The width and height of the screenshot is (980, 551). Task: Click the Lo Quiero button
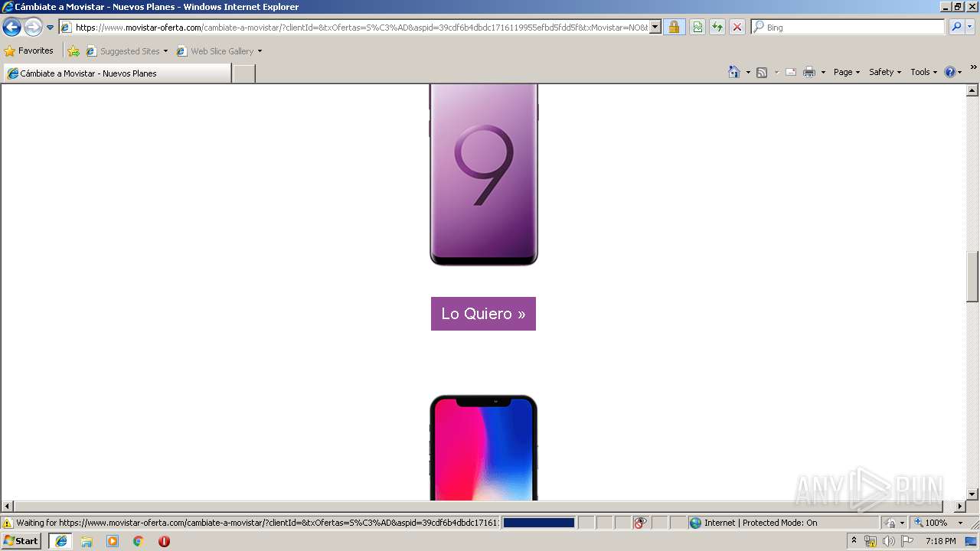[483, 314]
